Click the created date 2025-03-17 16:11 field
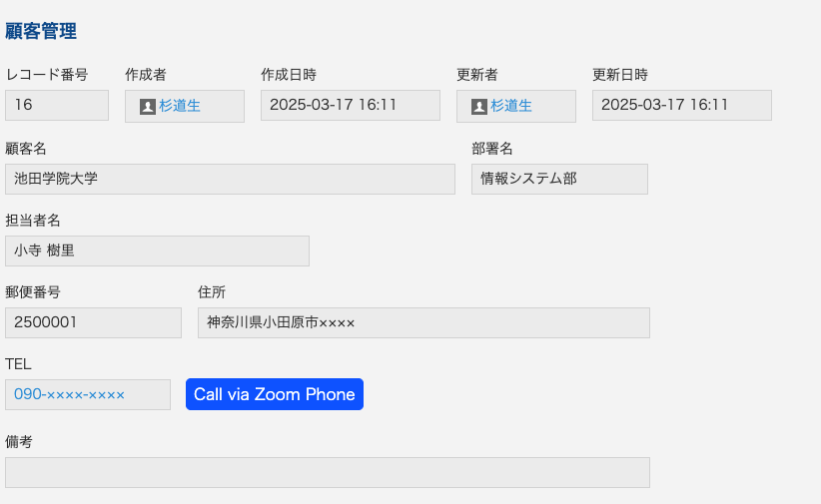 351,105
